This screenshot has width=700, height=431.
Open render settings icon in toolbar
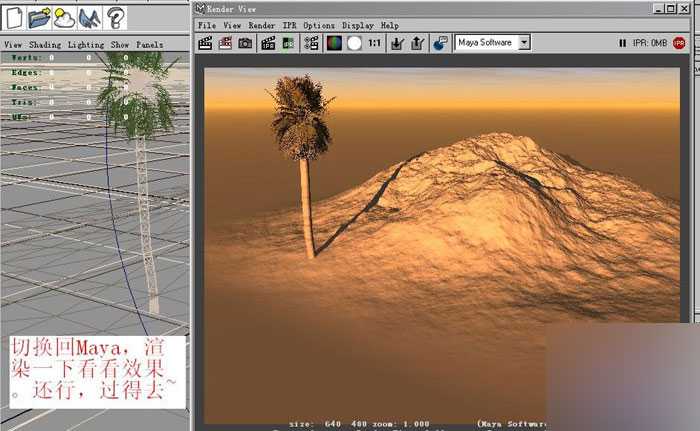[x=311, y=43]
